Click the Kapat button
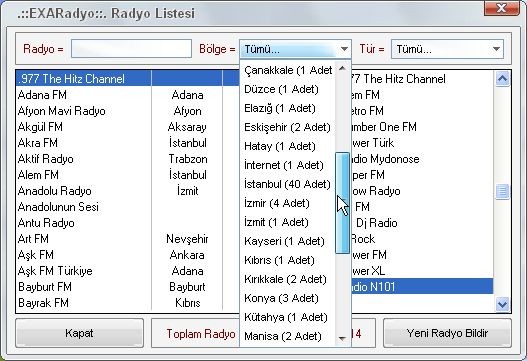Image resolution: width=527 pixels, height=361 pixels. [x=79, y=333]
